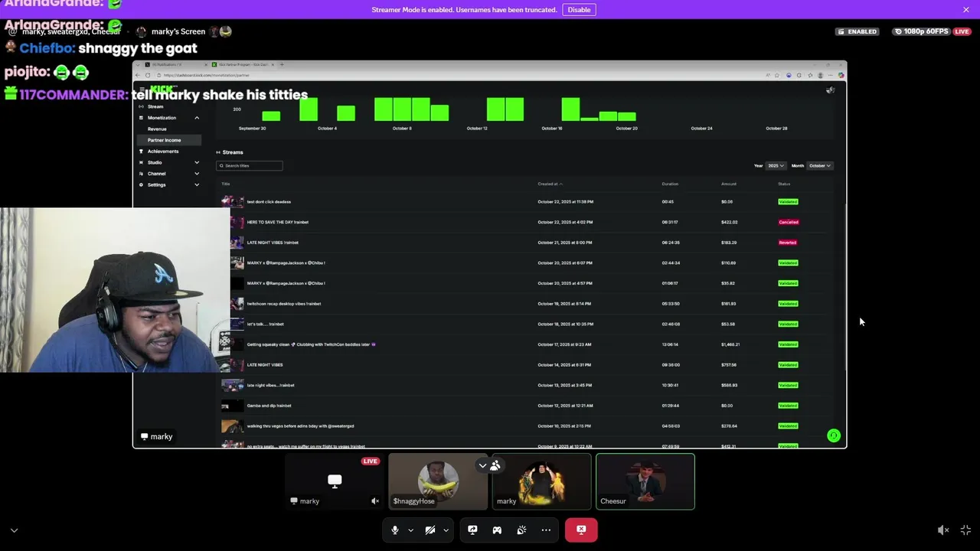This screenshot has height=551, width=980.
Task: Click browser back arrow in shared screen
Action: click(x=138, y=75)
